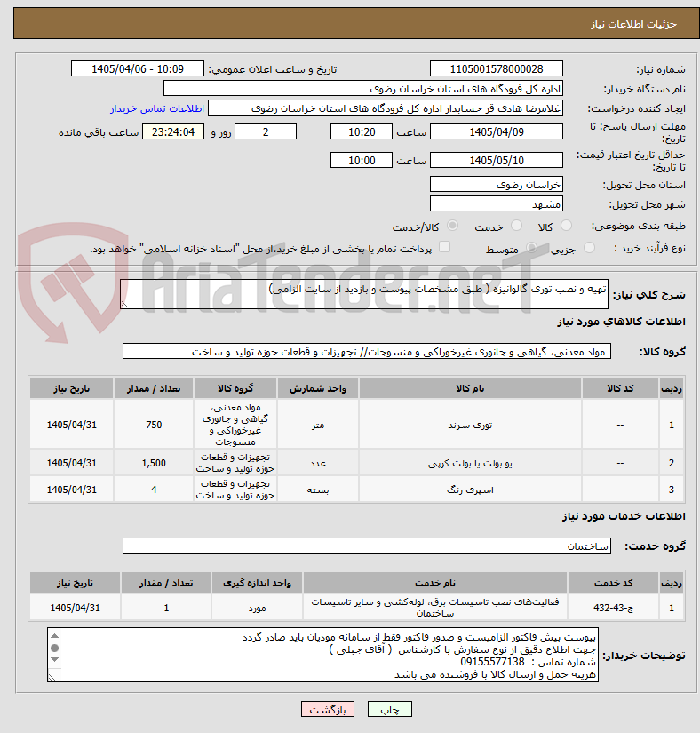Open اطلاعات تماس خریدار link

tap(157, 108)
